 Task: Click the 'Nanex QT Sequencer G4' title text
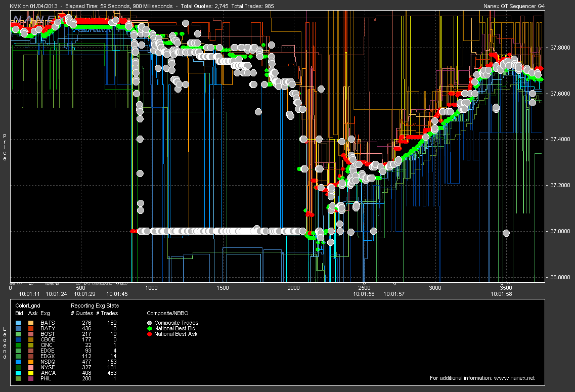pyautogui.click(x=514, y=6)
